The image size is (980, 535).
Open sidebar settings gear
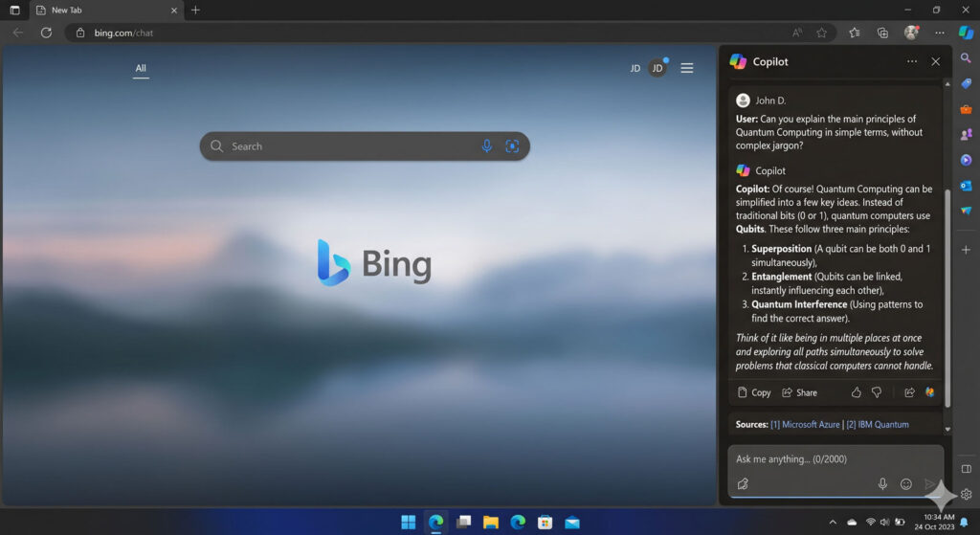point(967,494)
